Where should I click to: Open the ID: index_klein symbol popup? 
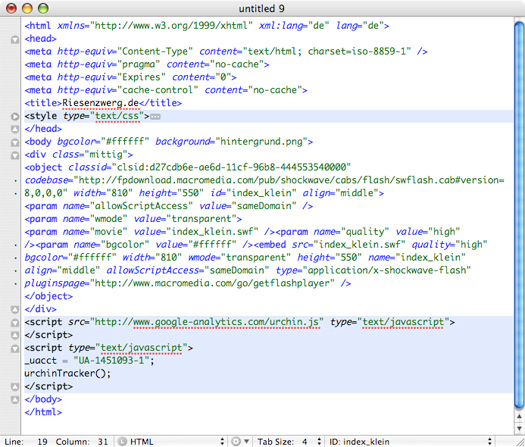[410, 442]
